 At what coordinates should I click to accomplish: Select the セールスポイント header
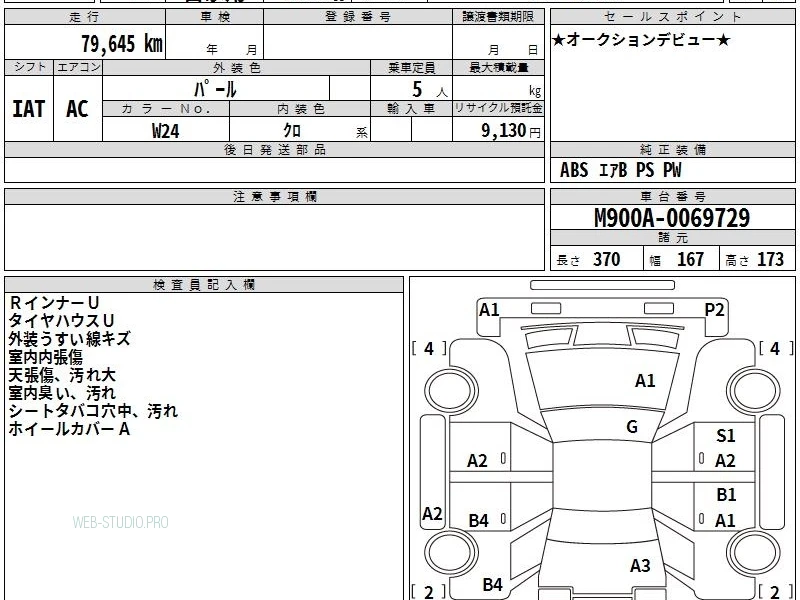click(672, 17)
